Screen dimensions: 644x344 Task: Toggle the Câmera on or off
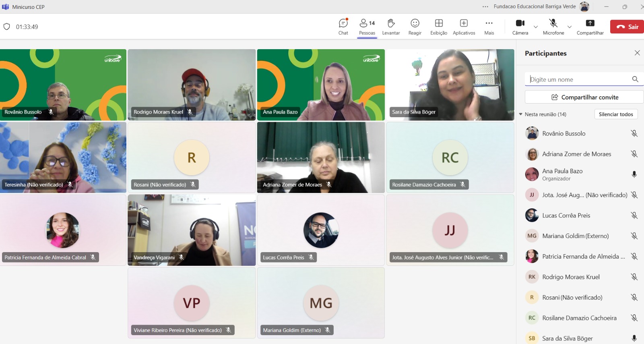pos(520,27)
